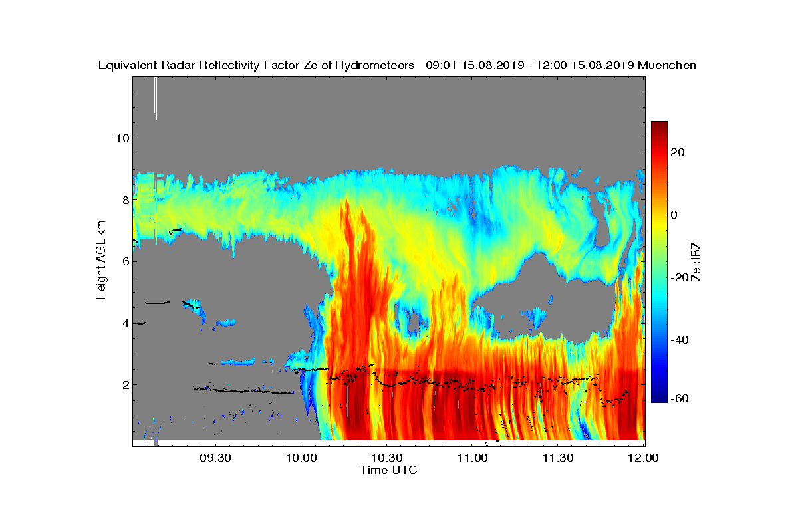Click the 10:30 time tick label
Viewport: 798px width, 532px height.
[386, 457]
